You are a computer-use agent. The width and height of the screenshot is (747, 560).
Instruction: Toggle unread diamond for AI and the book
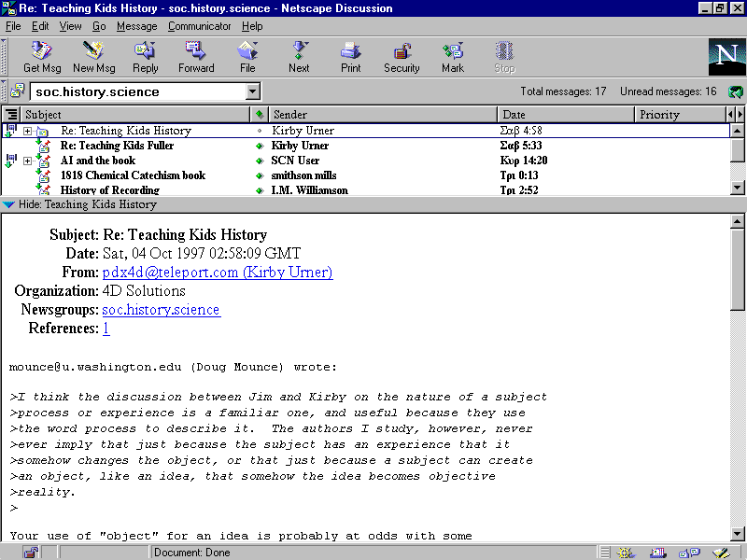[x=260, y=161]
